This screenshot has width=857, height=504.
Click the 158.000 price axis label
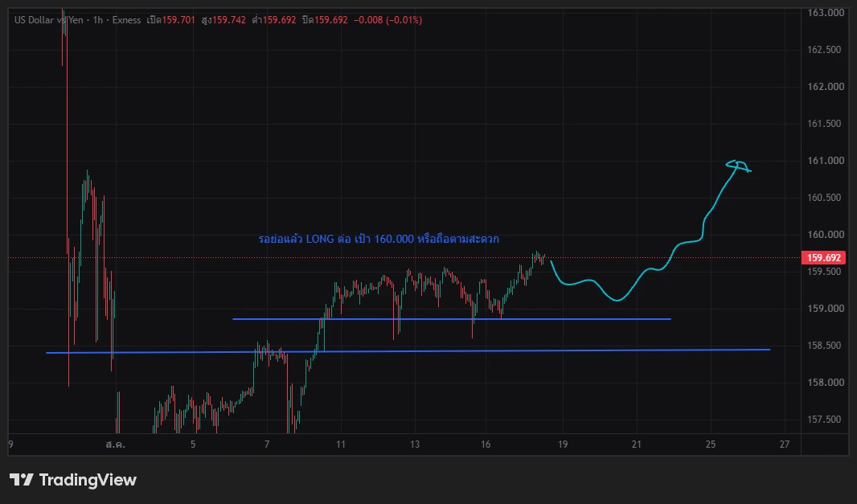point(826,382)
